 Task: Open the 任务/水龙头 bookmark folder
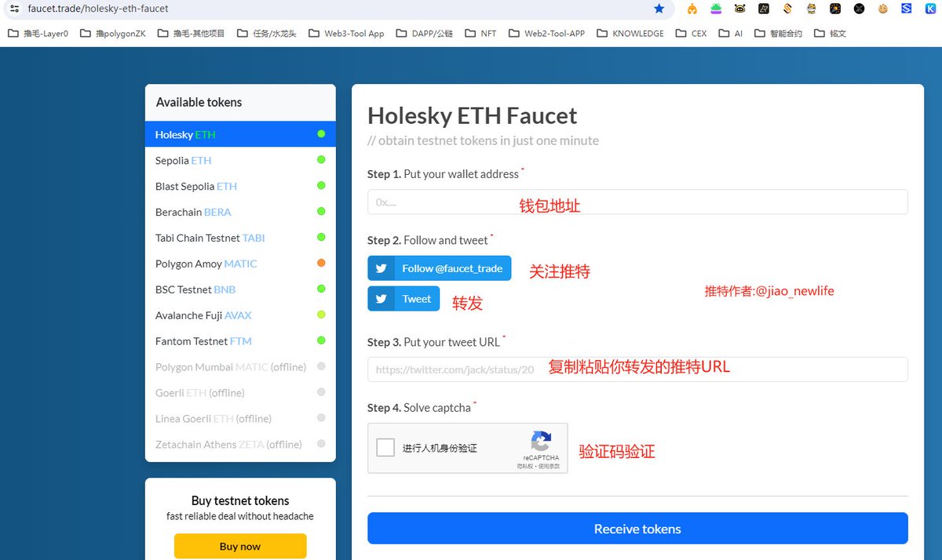[x=266, y=34]
